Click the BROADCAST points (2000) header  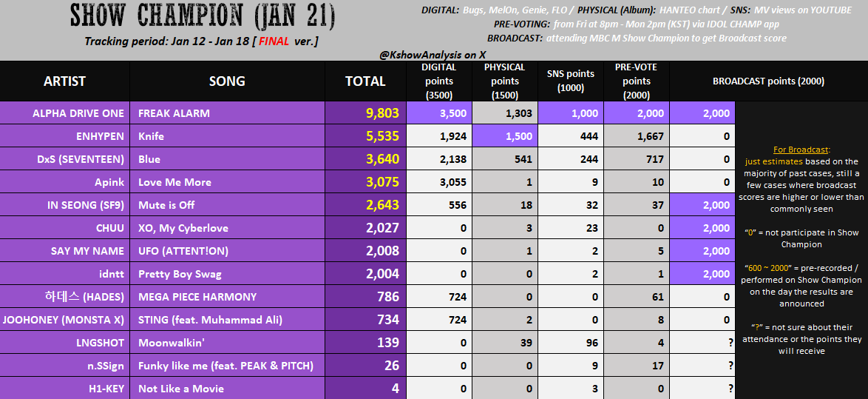768,81
